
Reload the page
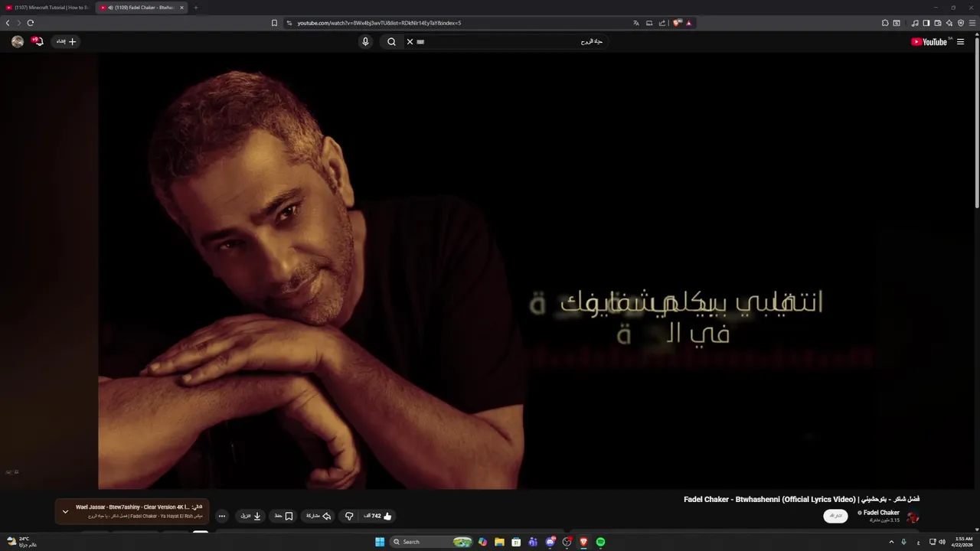[31, 23]
